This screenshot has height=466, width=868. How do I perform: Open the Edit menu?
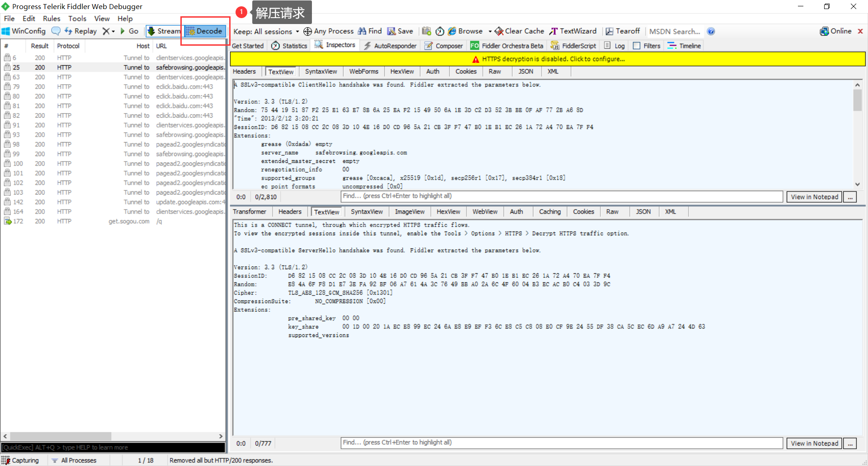29,19
